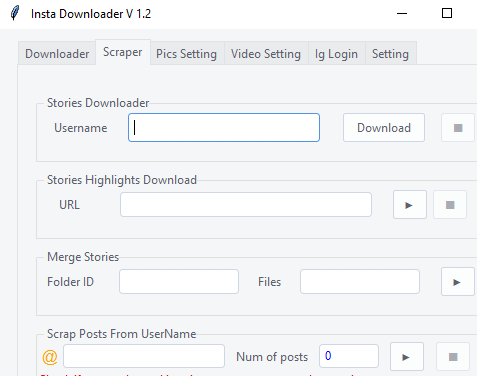Click the Stories Downloader Username field
The width and height of the screenshot is (477, 376).
point(224,128)
